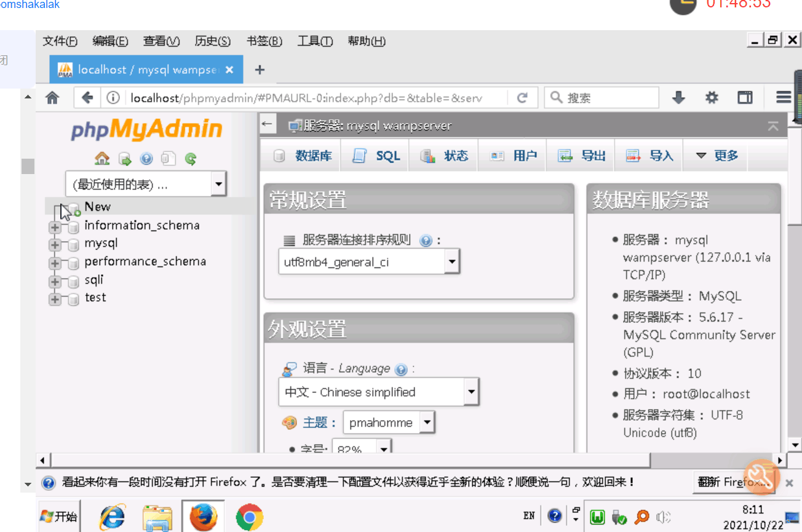802x532 pixels.
Task: Open the Databases (数据库) tab
Action: pyautogui.click(x=302, y=156)
